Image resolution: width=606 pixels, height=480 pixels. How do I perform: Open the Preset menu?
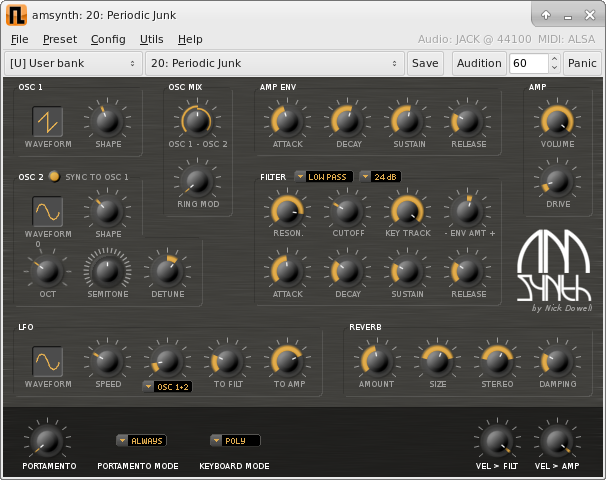(x=60, y=39)
